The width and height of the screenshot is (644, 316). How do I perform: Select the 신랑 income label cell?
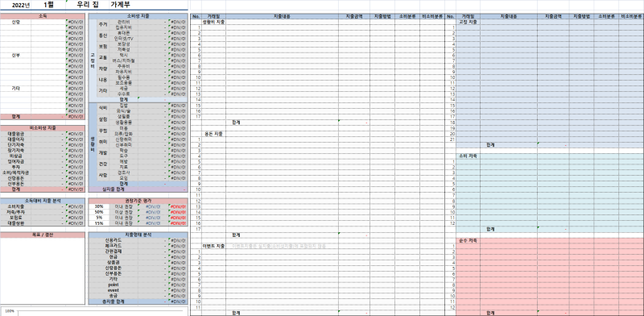15,22
